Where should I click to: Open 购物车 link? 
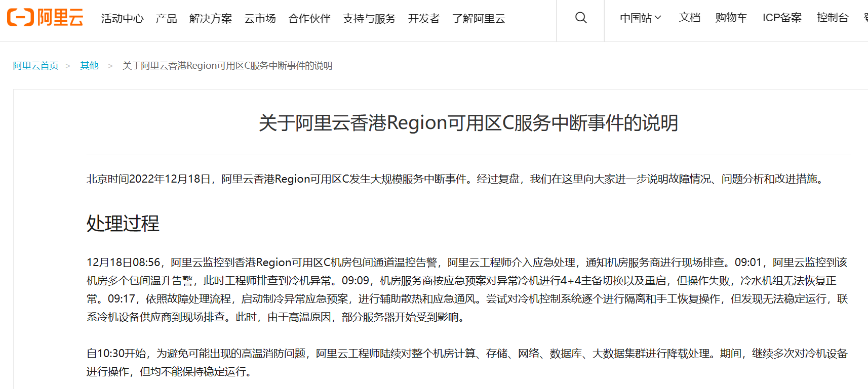[x=731, y=18]
